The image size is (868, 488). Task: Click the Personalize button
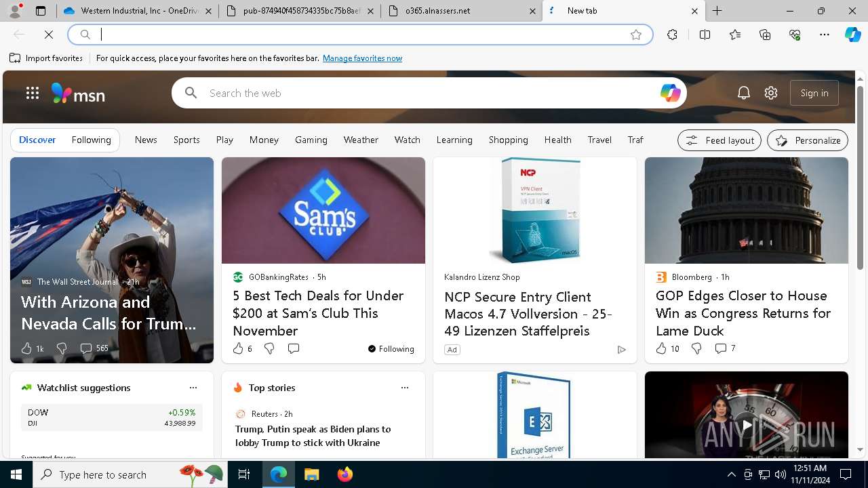click(x=808, y=140)
